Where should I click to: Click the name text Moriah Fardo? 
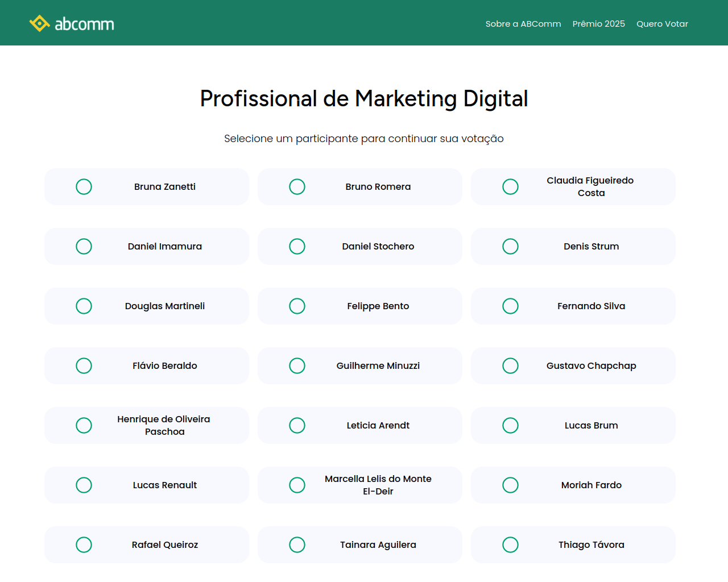[x=591, y=485]
